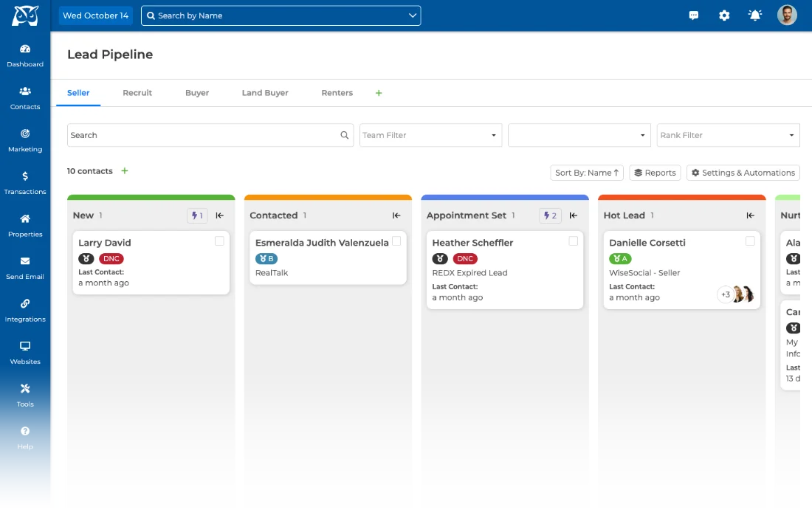Image resolution: width=812 pixels, height=518 pixels.
Task: Open user profile avatar
Action: point(787,15)
